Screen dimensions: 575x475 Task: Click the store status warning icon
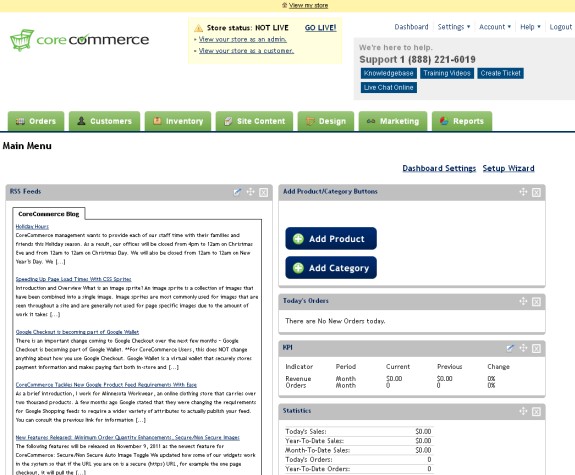click(x=198, y=28)
